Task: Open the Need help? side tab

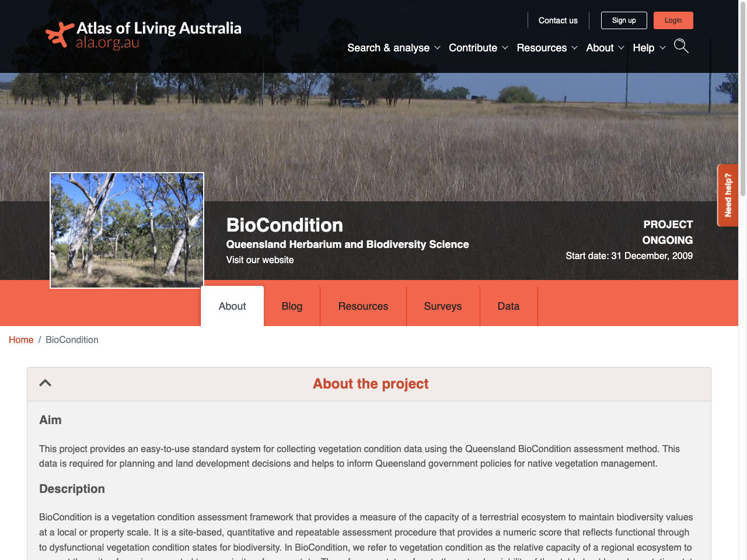Action: pyautogui.click(x=727, y=195)
